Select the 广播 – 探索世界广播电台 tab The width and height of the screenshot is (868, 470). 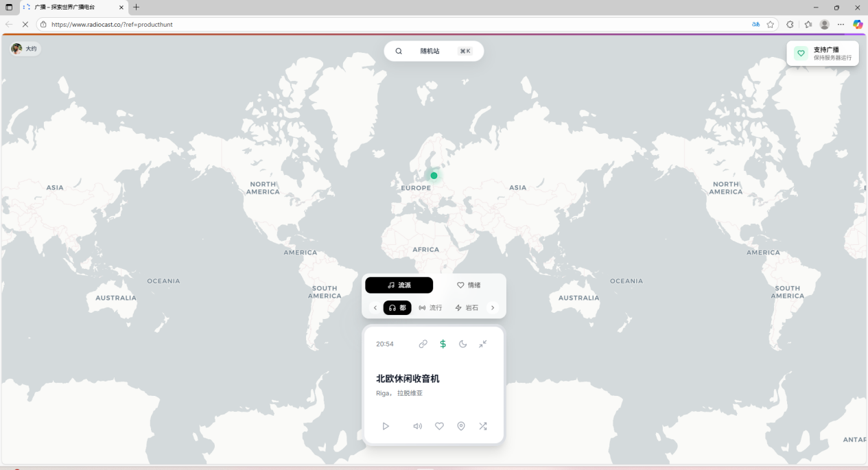click(x=73, y=7)
